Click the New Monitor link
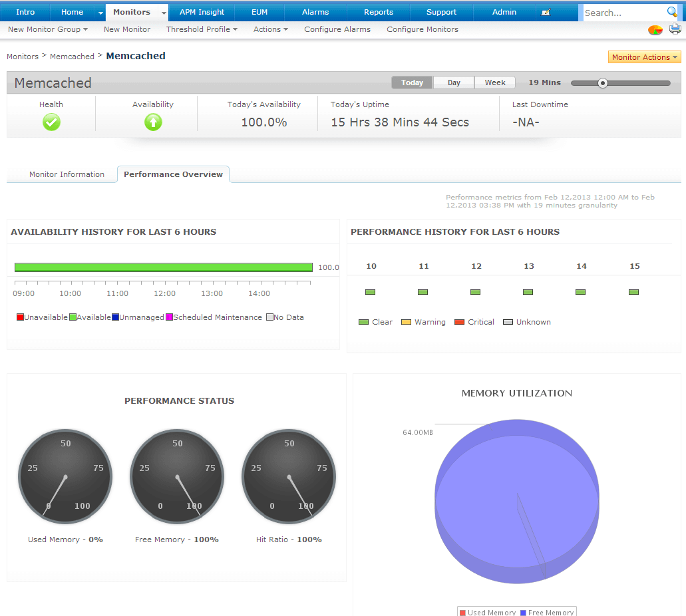Image resolution: width=686 pixels, height=616 pixels. 127,29
